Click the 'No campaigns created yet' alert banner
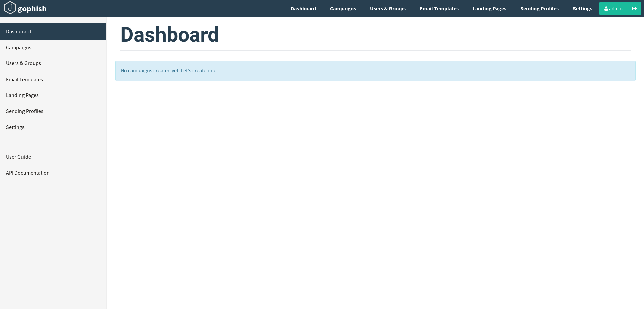This screenshot has width=644, height=309. coord(375,71)
